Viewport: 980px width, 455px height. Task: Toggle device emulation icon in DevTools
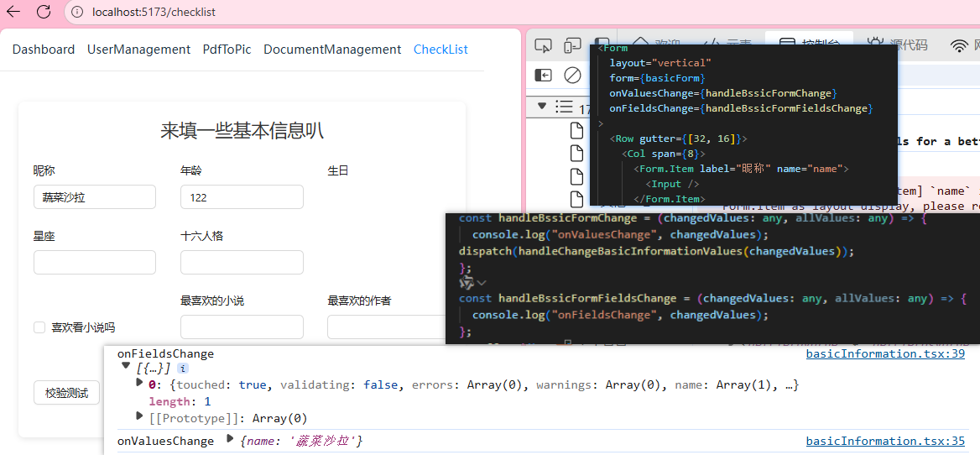pos(572,45)
